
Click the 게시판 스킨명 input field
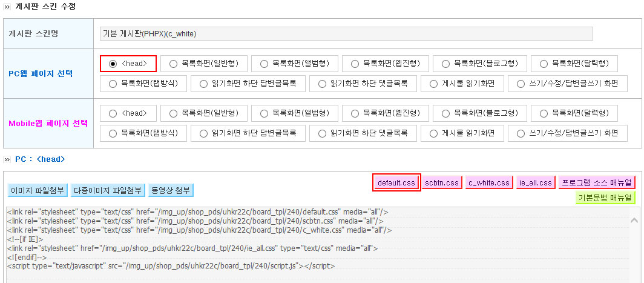coord(346,34)
